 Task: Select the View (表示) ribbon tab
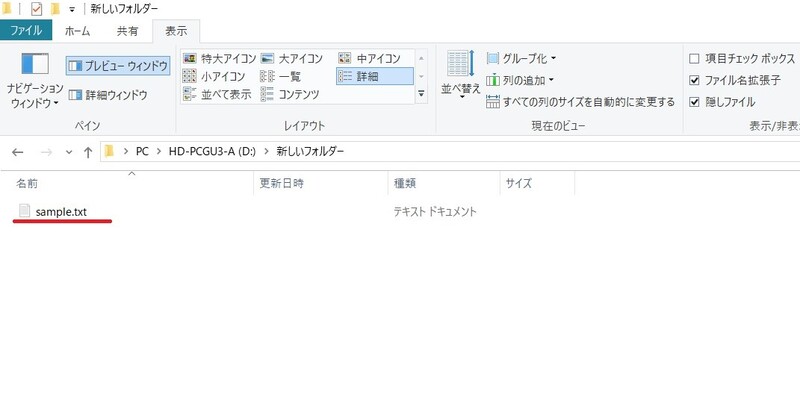pos(176,31)
